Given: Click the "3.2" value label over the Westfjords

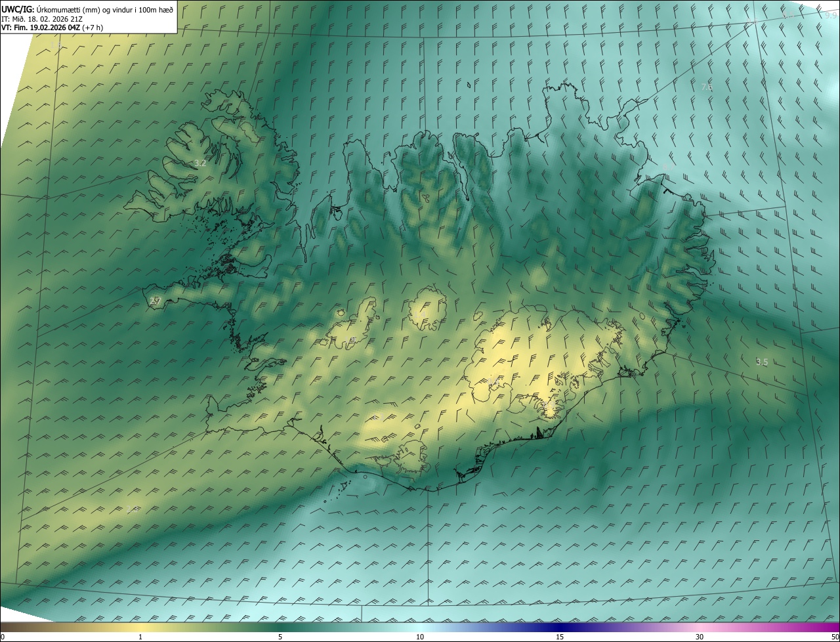Looking at the screenshot, I should 201,163.
